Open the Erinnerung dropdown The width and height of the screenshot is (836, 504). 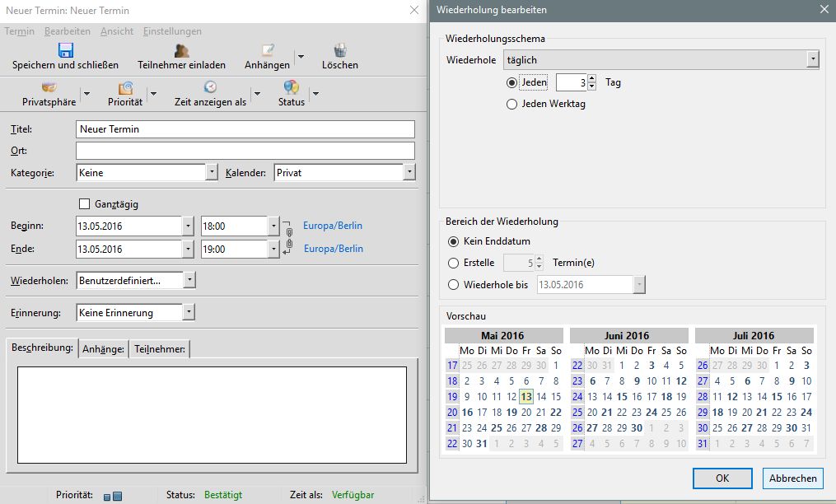pos(189,312)
